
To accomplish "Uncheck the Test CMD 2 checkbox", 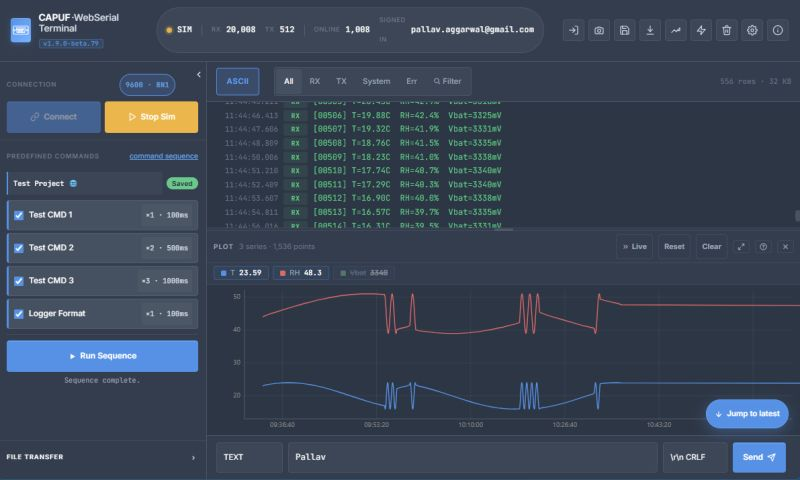I will (19, 248).
